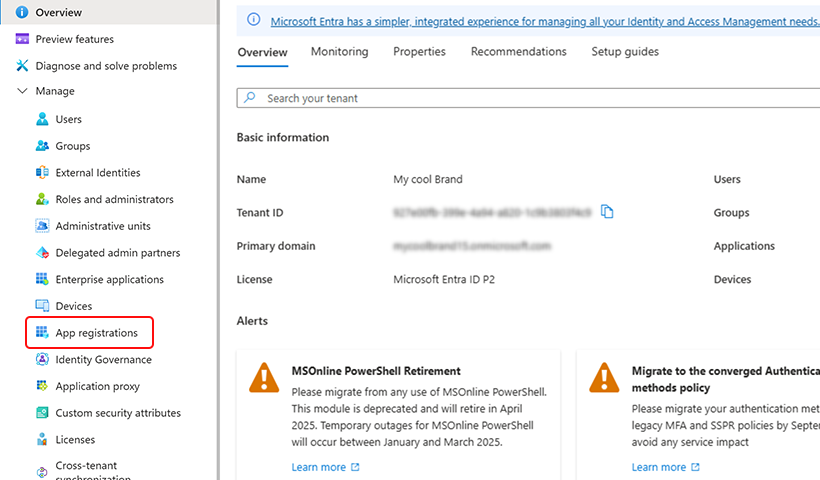Click the Application proxy icon
This screenshot has height=480, width=820.
tap(42, 385)
